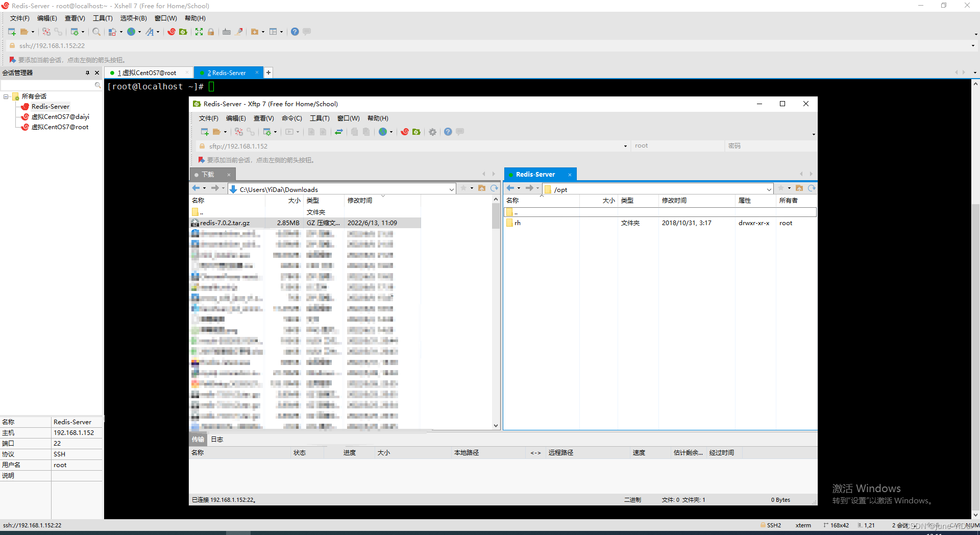Open Xftp 命令(C) menu
The image size is (980, 535).
pos(292,118)
